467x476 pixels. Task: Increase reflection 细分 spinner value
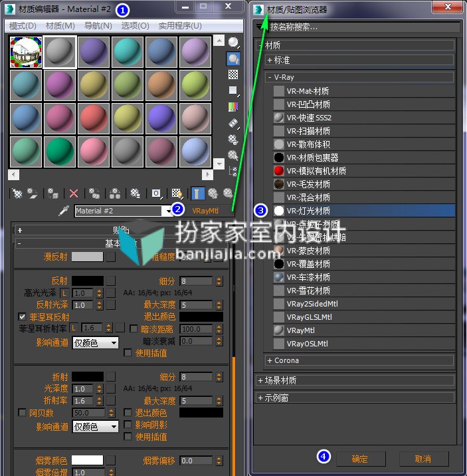tap(219, 279)
